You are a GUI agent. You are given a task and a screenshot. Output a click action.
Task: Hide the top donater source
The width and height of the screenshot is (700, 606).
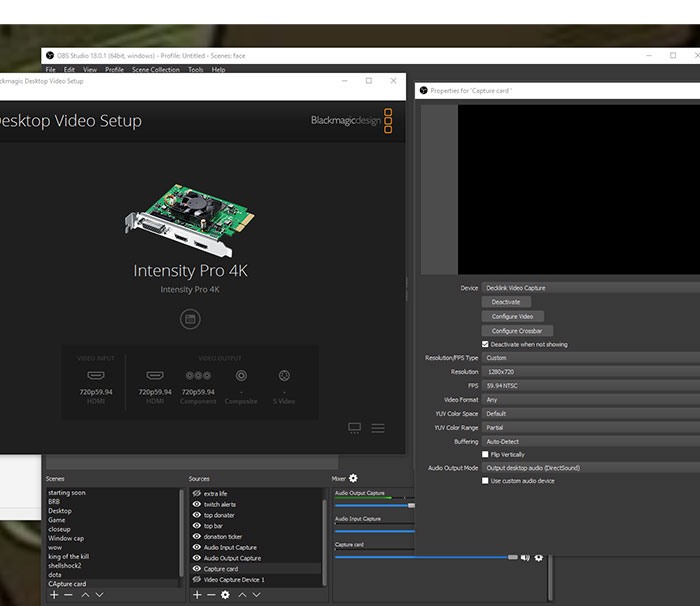click(x=196, y=515)
